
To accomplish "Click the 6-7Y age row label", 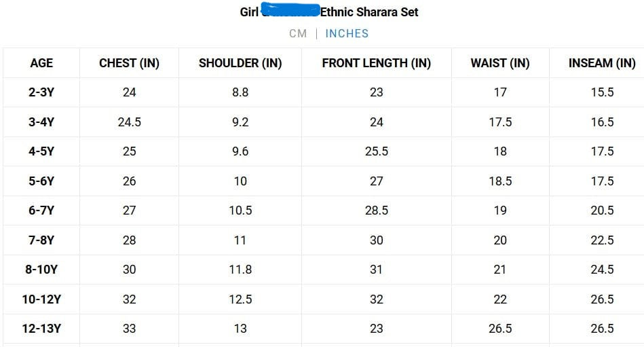I will [x=41, y=211].
